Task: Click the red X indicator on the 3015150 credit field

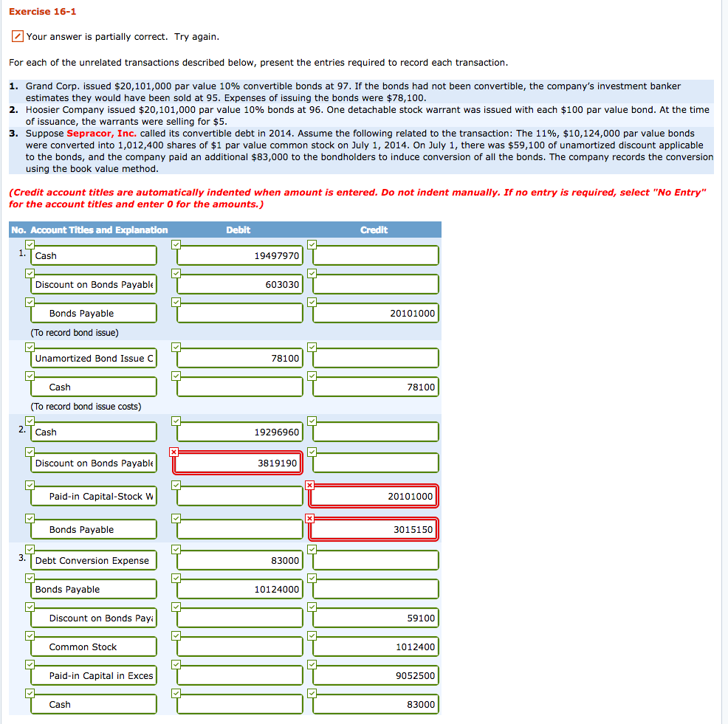Action: (x=311, y=518)
